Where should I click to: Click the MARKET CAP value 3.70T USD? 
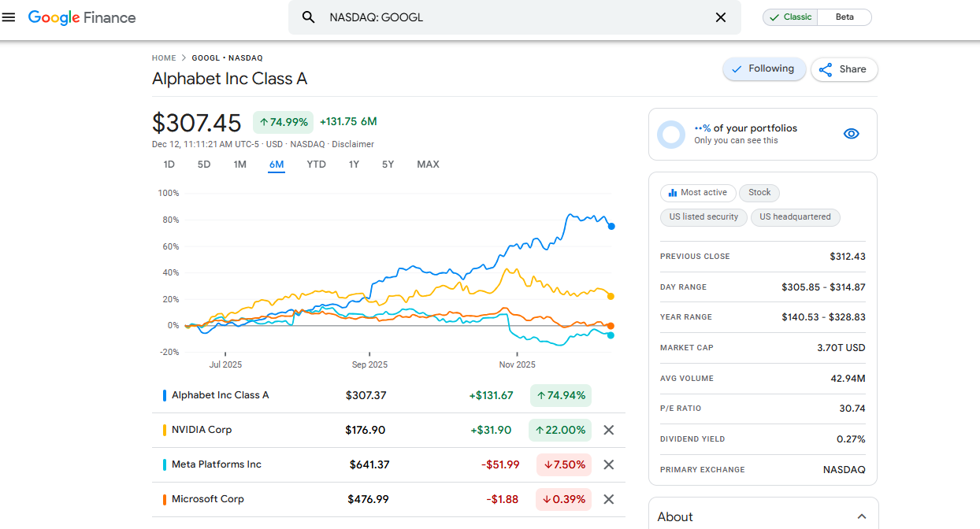[x=841, y=348]
